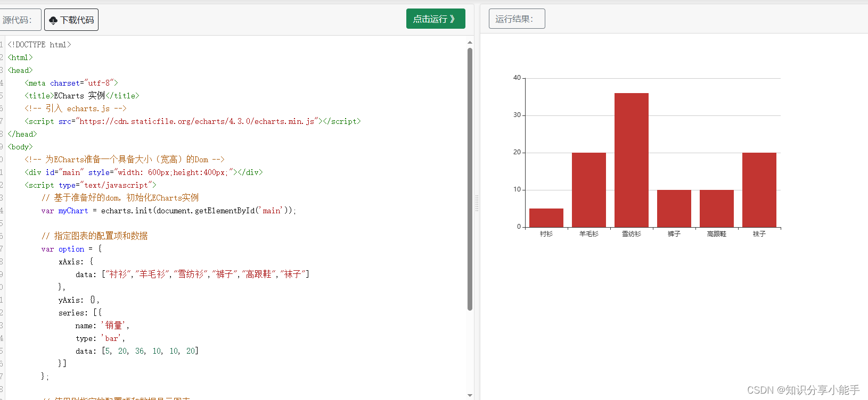Click the script type="text/javascript" line

91,185
